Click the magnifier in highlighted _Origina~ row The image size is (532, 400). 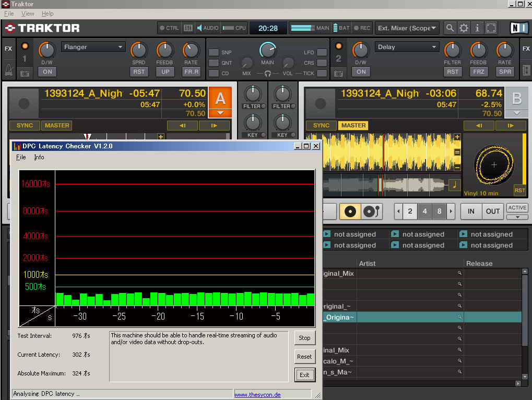click(459, 317)
